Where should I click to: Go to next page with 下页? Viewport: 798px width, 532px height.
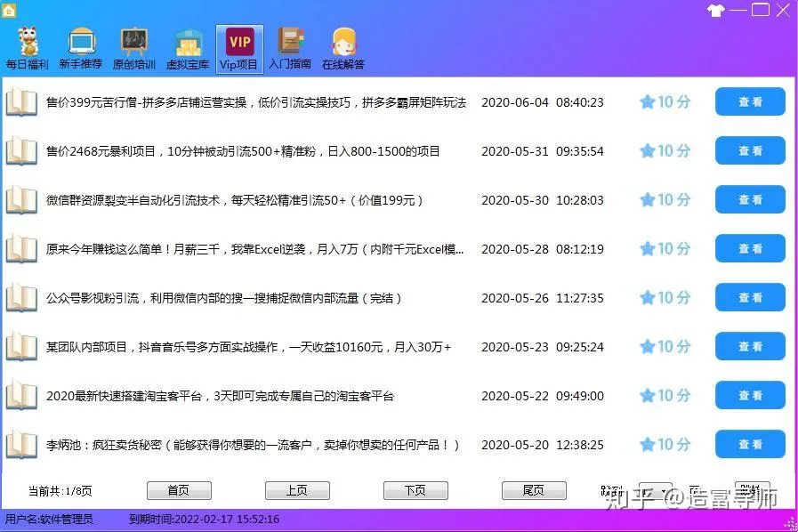415,490
